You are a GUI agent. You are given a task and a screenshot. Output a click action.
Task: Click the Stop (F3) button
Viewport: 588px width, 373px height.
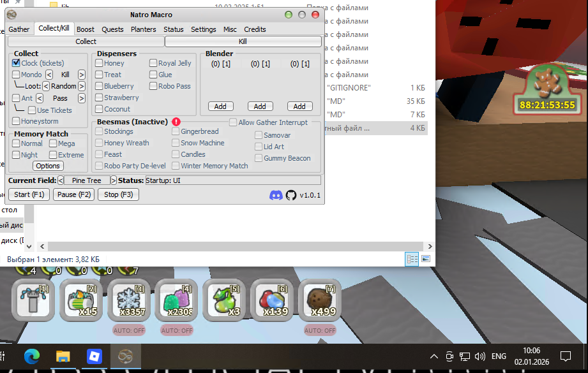(119, 194)
